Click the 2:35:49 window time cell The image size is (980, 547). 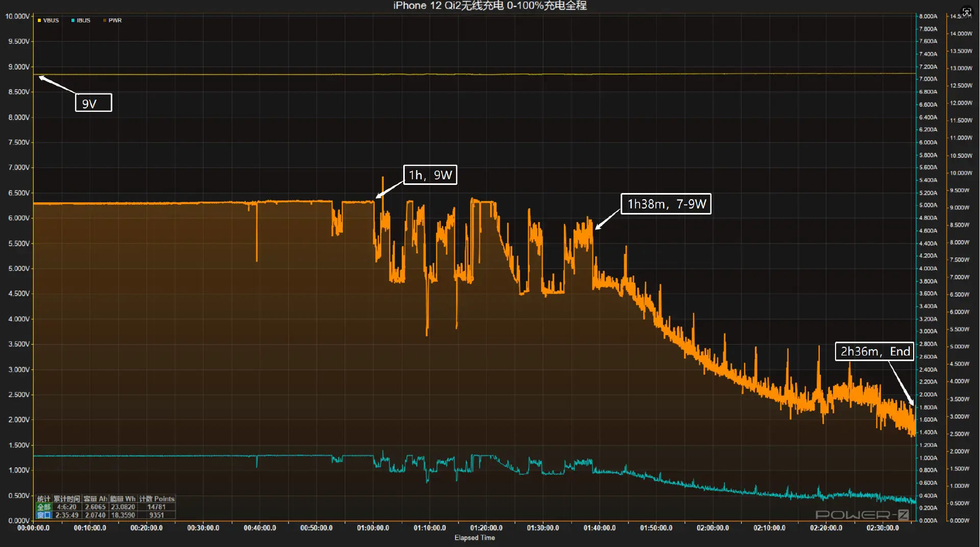[x=67, y=515]
